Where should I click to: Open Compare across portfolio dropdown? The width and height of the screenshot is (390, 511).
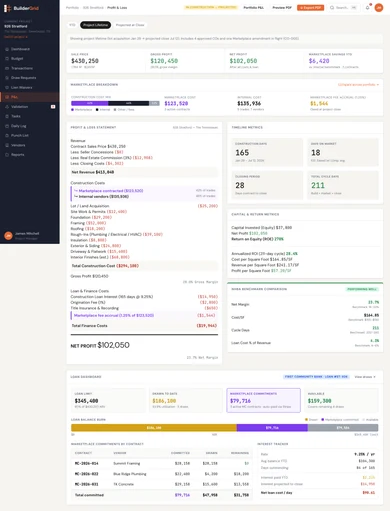358,85
